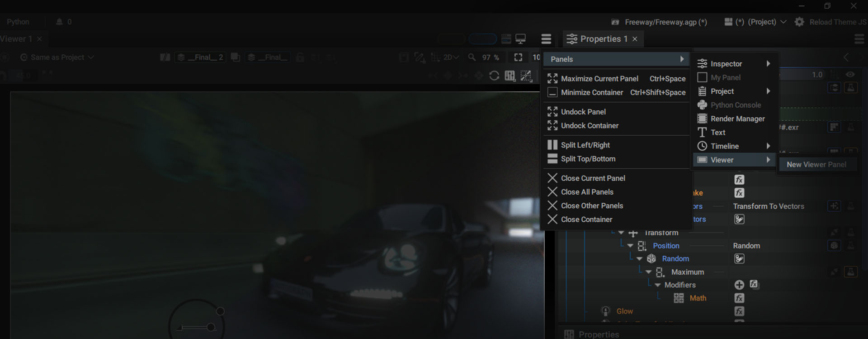868x339 pixels.
Task: Click fx icon on Math row
Action: tap(739, 298)
